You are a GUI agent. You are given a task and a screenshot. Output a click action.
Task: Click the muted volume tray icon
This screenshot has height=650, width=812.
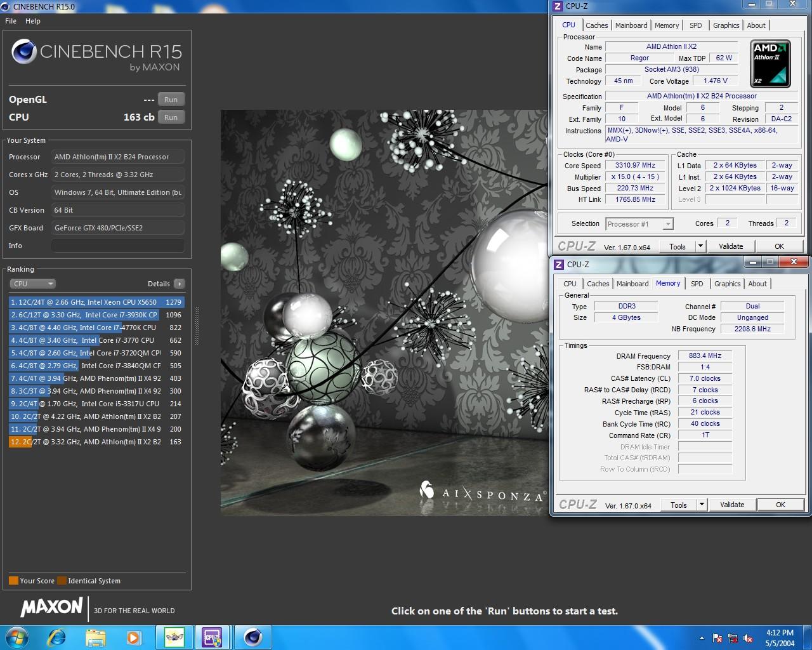click(748, 638)
